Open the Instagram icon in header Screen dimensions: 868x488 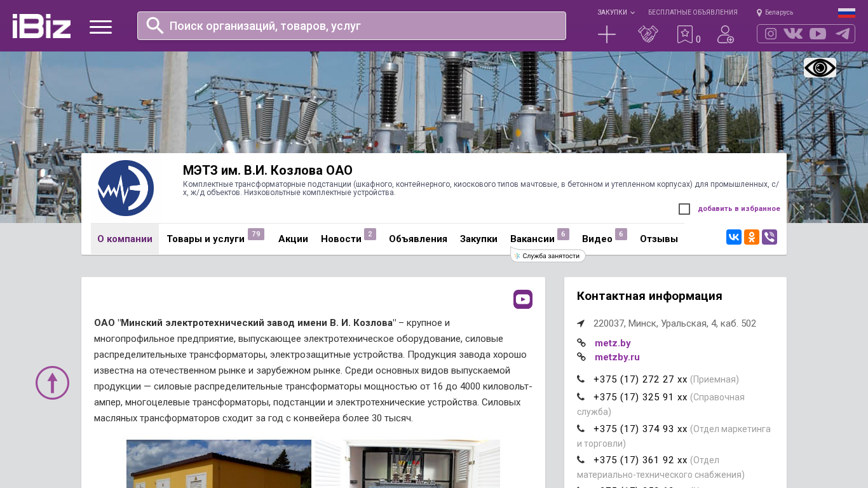771,34
